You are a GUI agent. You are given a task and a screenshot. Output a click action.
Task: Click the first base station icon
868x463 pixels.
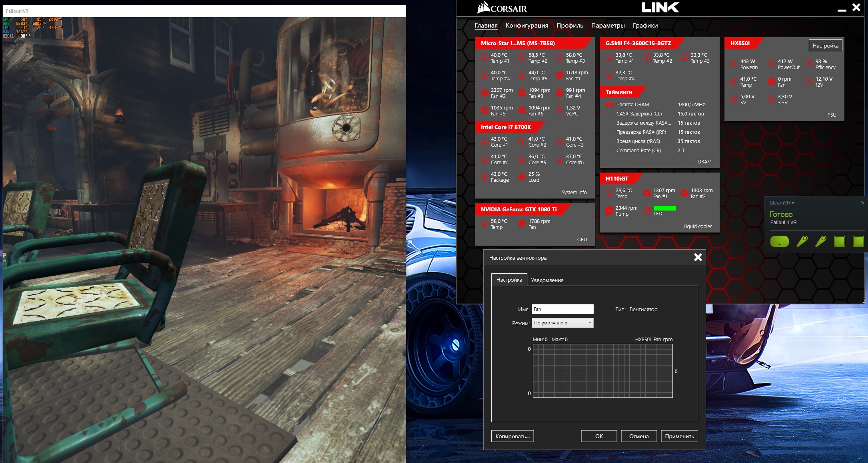[840, 241]
